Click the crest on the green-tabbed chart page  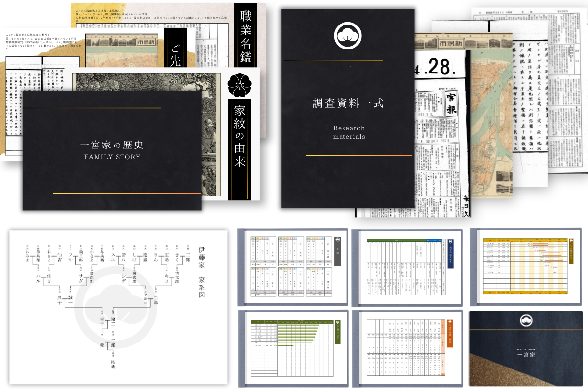click(337, 322)
